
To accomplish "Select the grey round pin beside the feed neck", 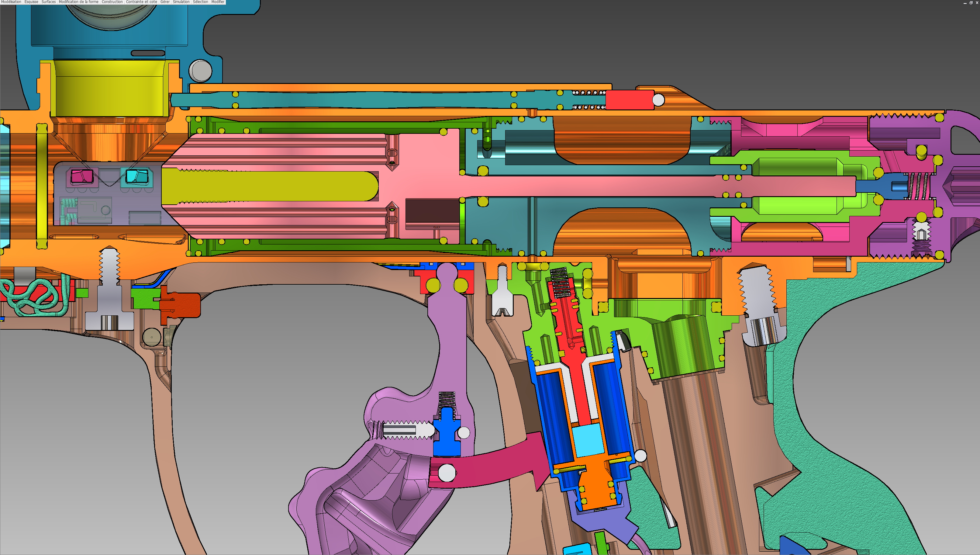I will [200, 71].
